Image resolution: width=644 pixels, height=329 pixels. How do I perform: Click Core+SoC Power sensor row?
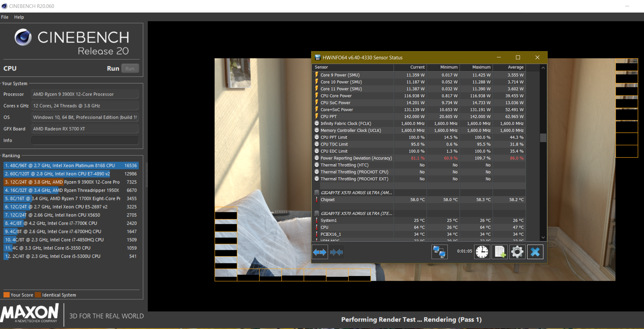[x=419, y=109]
